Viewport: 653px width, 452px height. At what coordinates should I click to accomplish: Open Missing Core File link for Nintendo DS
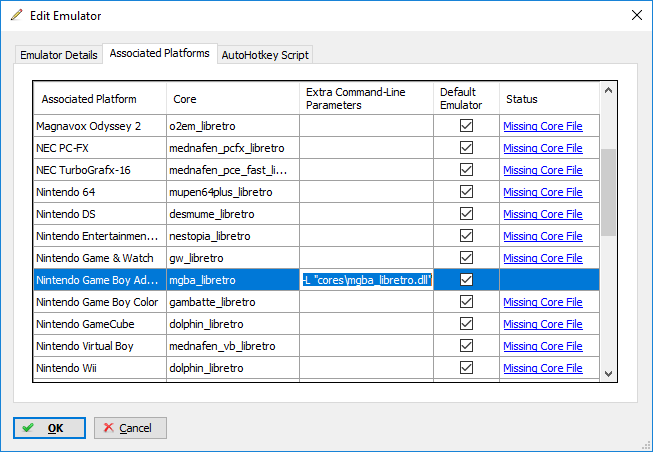tap(543, 214)
